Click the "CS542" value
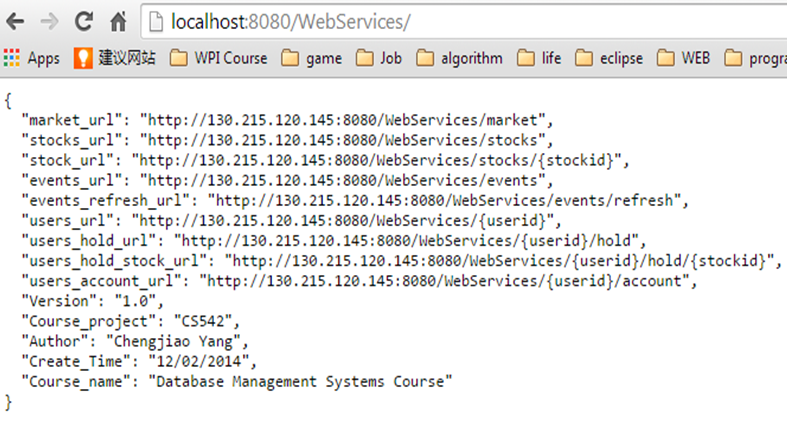 tap(203, 321)
